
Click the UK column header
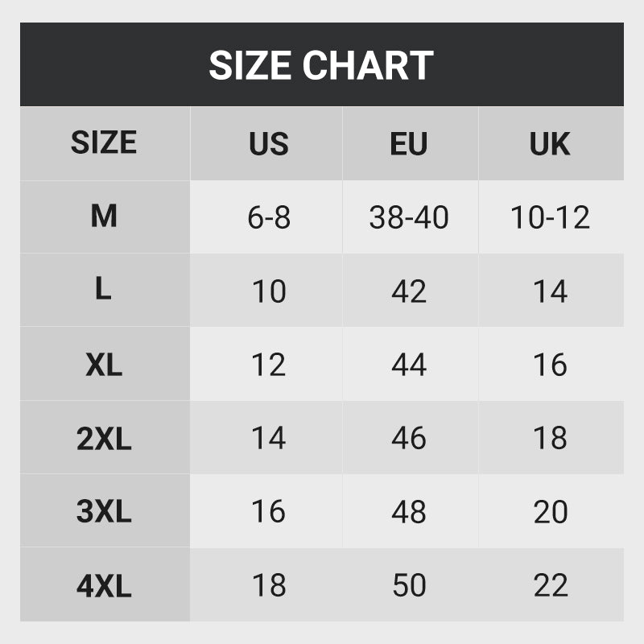[550, 144]
